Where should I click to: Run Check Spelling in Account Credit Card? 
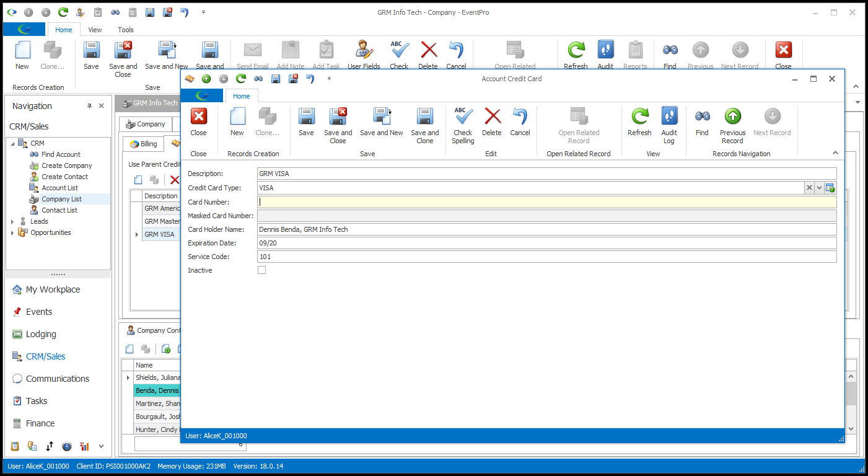point(463,126)
